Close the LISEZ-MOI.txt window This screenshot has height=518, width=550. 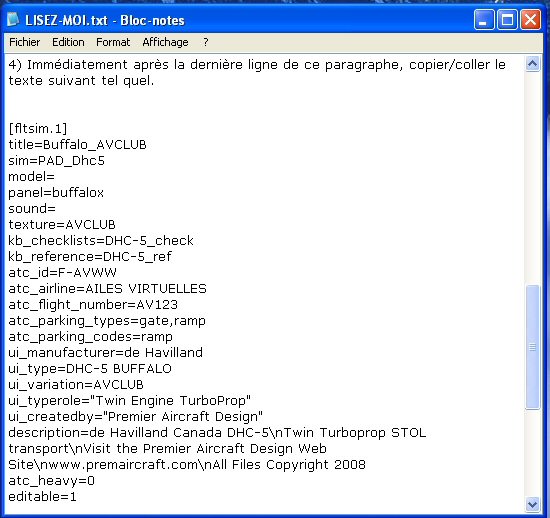(530, 20)
